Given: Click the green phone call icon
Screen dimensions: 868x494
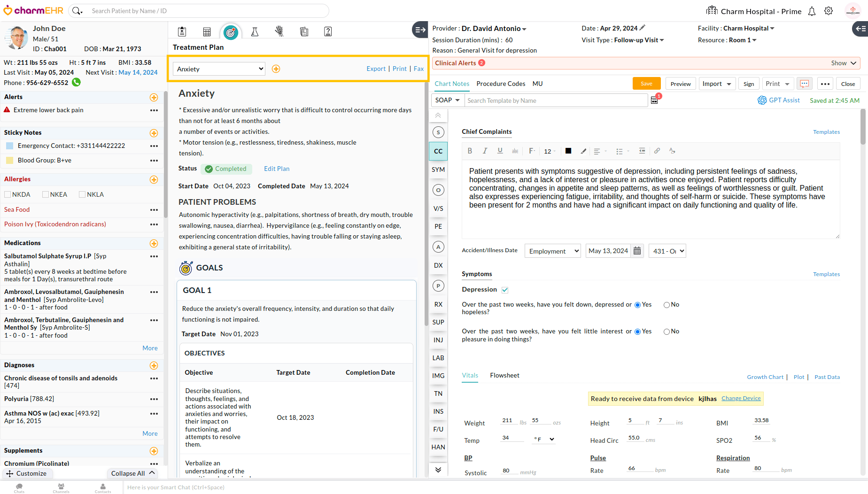Looking at the screenshot, I should pyautogui.click(x=77, y=83).
